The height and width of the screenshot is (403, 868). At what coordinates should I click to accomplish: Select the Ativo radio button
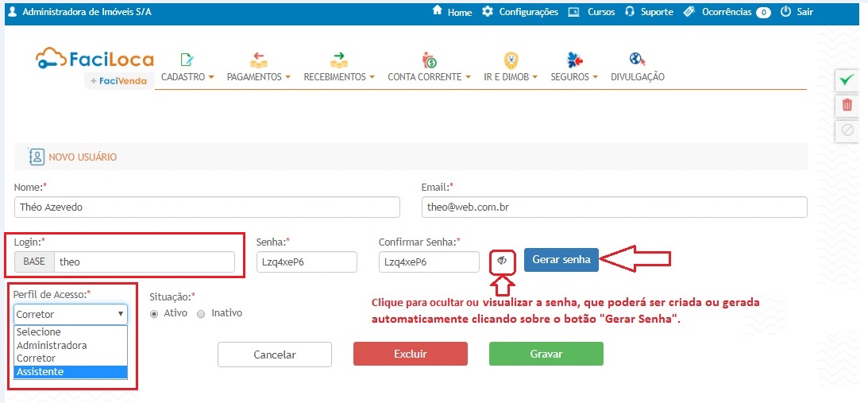(154, 313)
